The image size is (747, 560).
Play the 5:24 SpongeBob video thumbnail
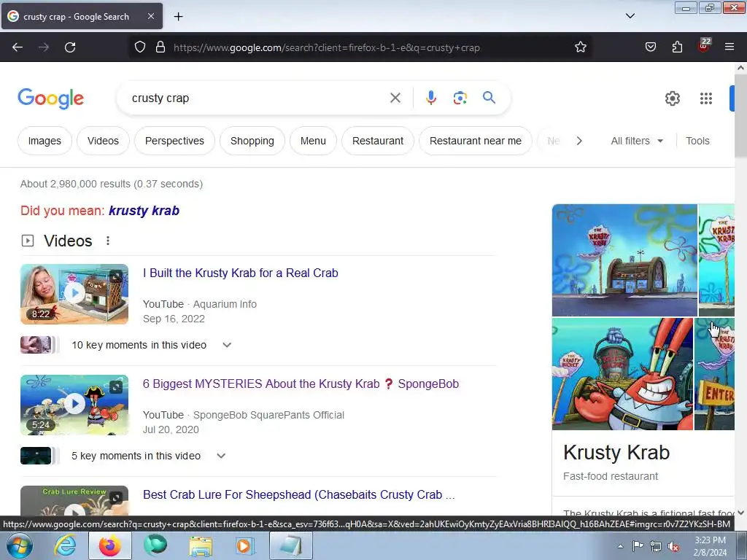tap(74, 405)
